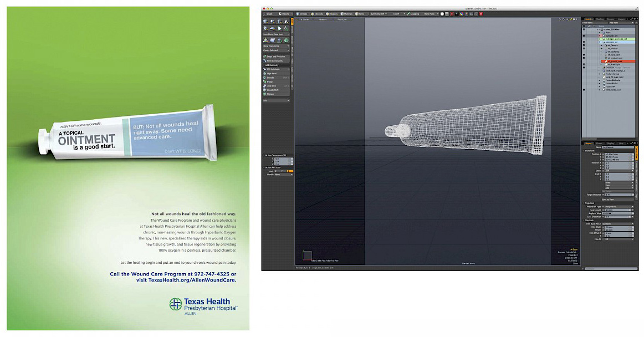
Task: Select the Move transform tool icon
Action: coord(265,40)
